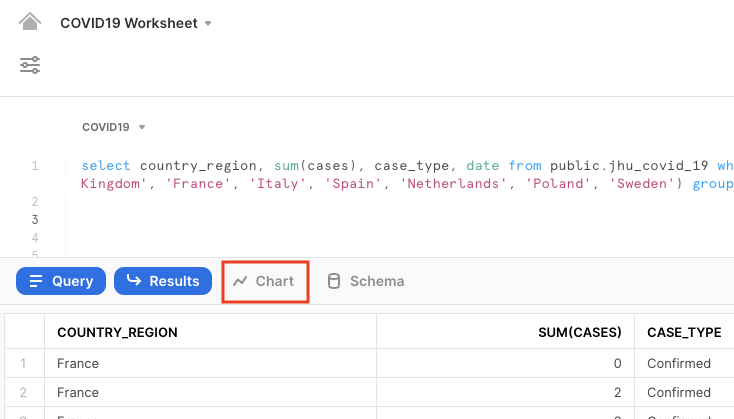
Task: Toggle the Results pane button
Action: [163, 281]
